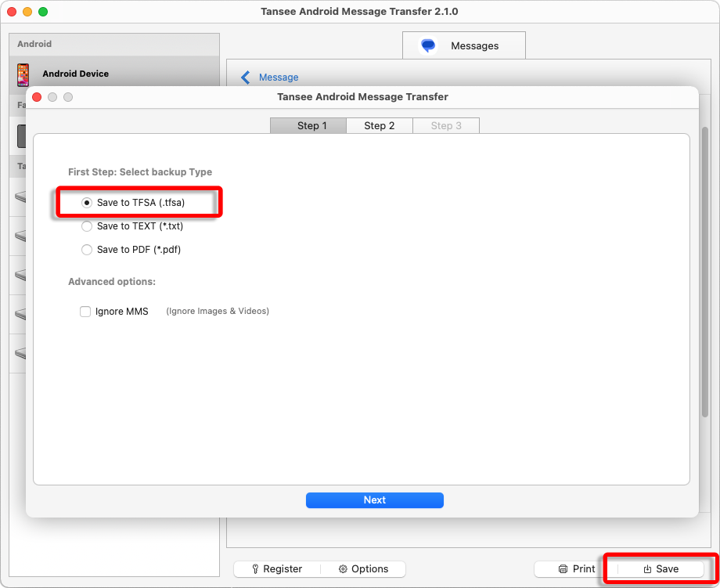Screen dimensions: 720x588
Task: Open the Step 3 tab
Action: click(x=446, y=126)
